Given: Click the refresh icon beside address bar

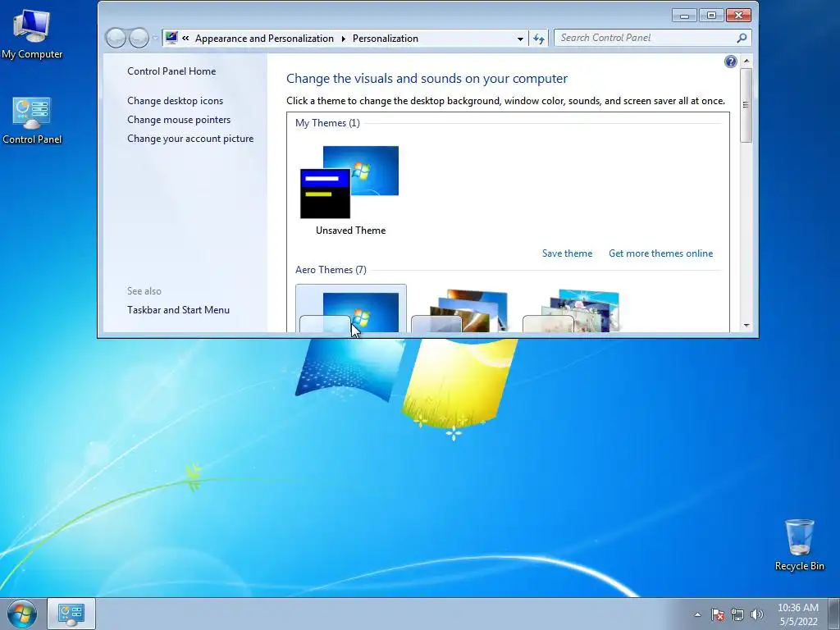Looking at the screenshot, I should point(538,39).
